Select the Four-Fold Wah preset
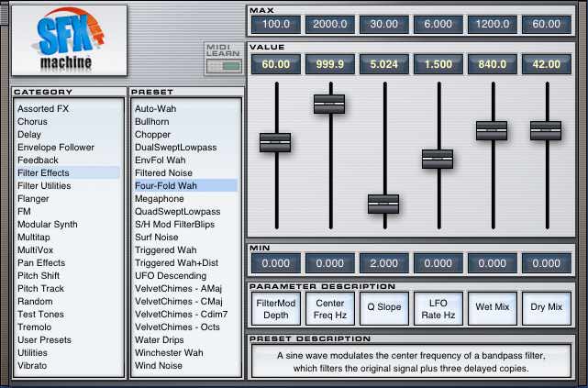The width and height of the screenshot is (588, 388). coord(185,185)
